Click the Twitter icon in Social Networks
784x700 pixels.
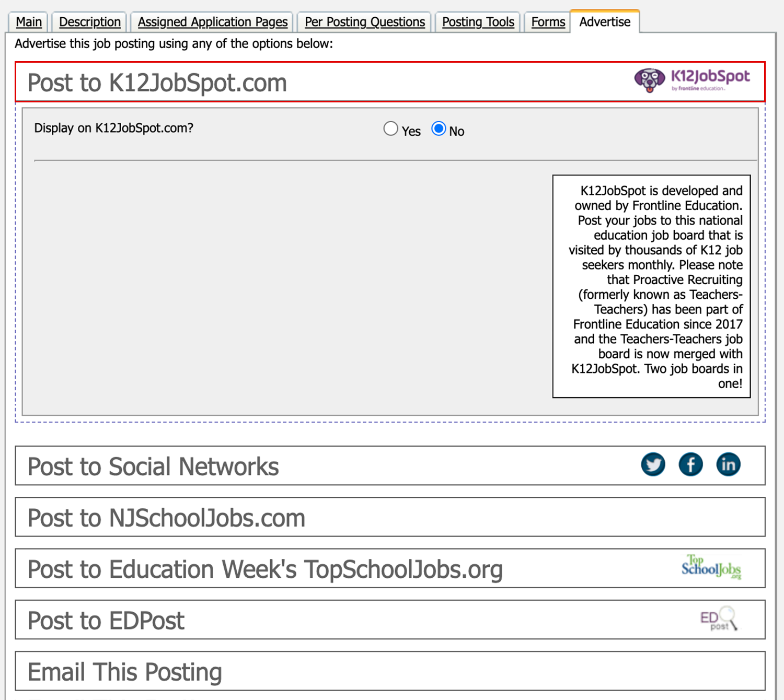click(653, 464)
